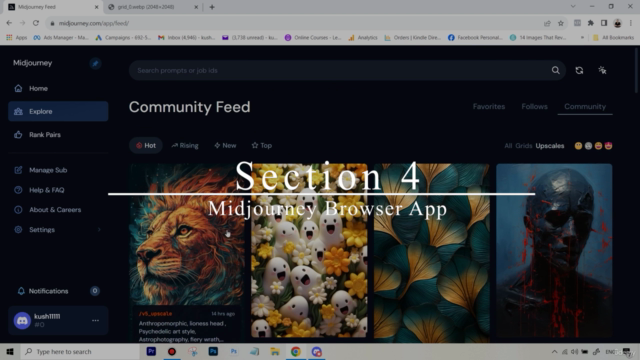This screenshot has width=640, height=360.
Task: Open the dark bloody face image
Action: tap(554, 251)
